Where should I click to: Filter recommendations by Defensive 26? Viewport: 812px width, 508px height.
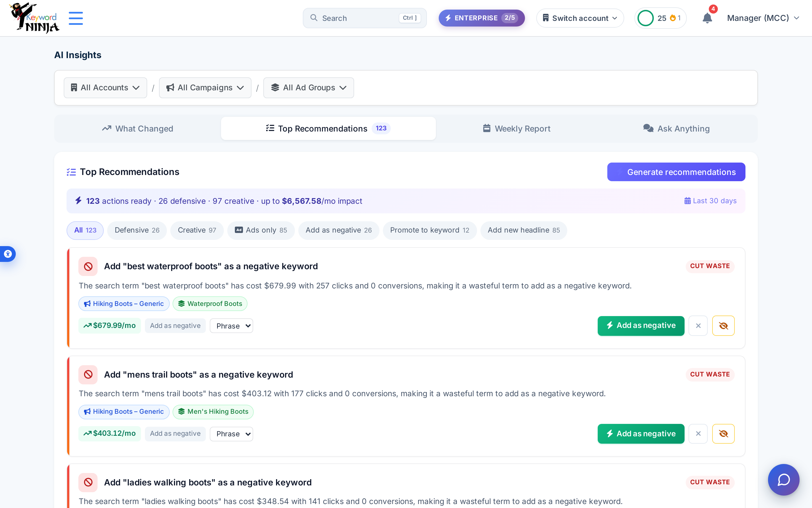click(137, 230)
